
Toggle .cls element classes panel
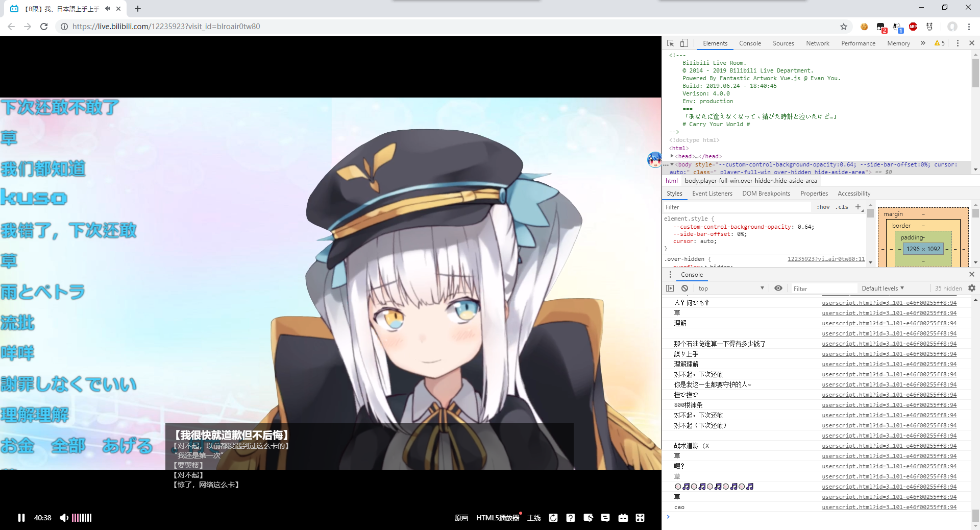842,207
